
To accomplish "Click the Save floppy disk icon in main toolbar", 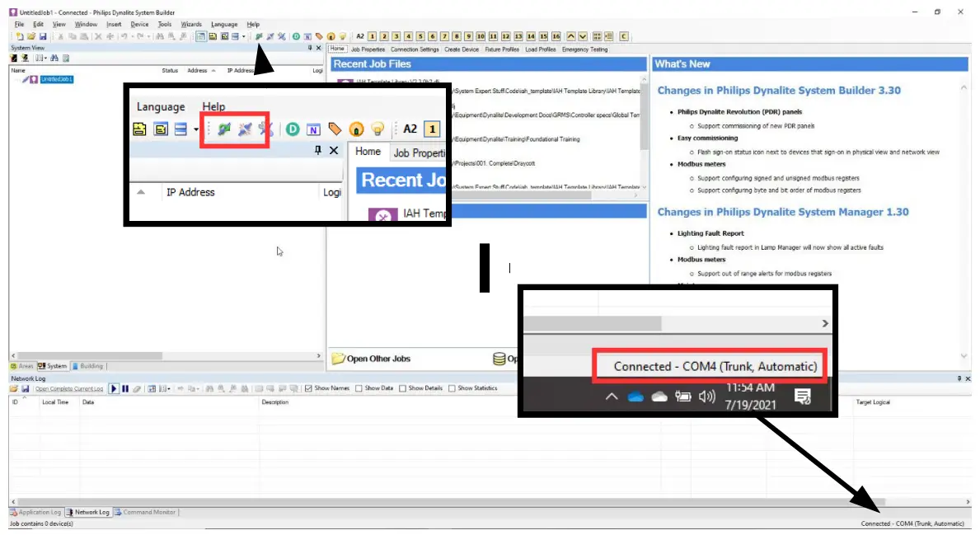I will coord(43,37).
